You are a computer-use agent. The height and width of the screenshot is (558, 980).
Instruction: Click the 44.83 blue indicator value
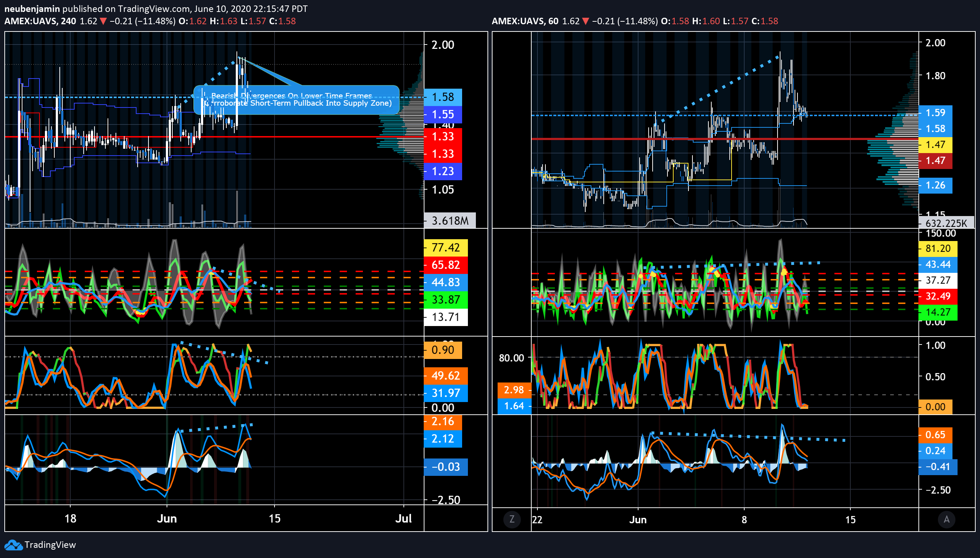click(446, 282)
